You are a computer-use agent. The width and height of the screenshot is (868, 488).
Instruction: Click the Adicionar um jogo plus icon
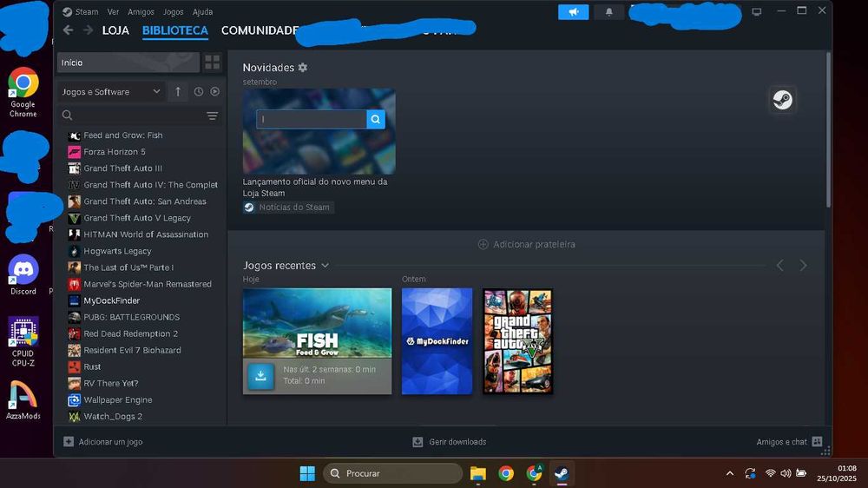point(68,441)
